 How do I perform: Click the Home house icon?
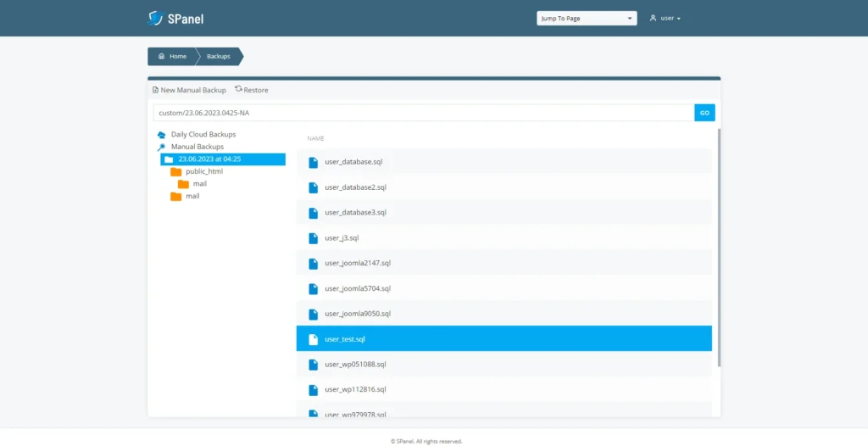pyautogui.click(x=162, y=57)
